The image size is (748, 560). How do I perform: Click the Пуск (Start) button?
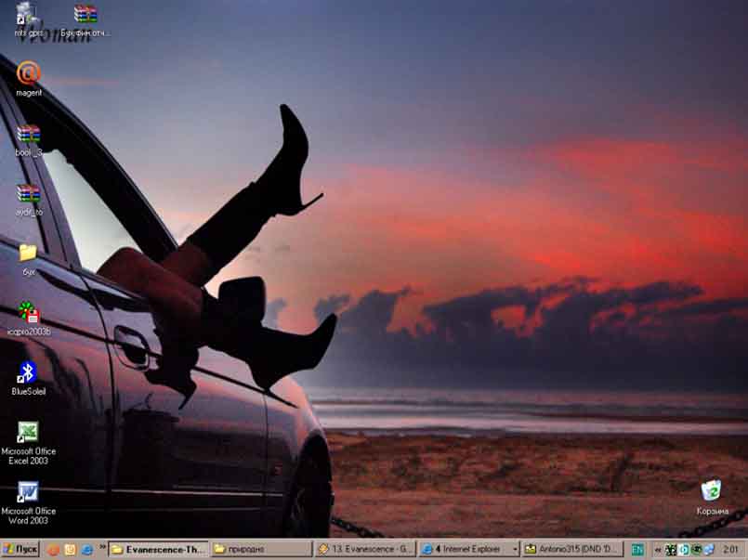click(x=20, y=550)
